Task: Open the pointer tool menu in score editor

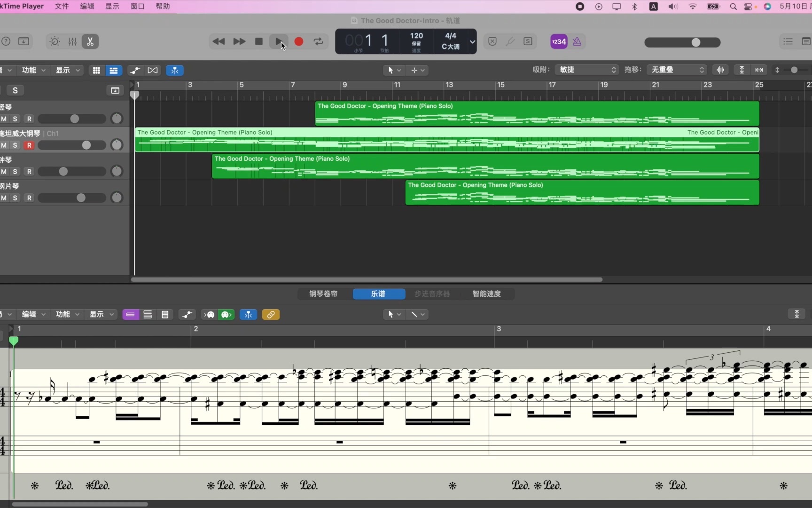Action: click(394, 314)
